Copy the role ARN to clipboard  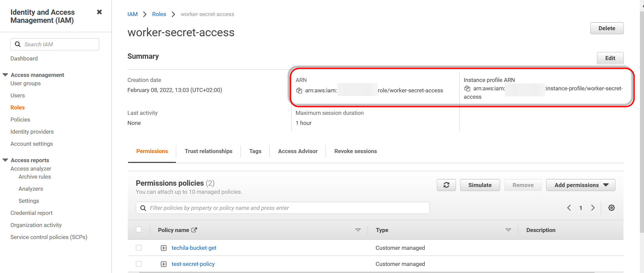[x=299, y=90]
